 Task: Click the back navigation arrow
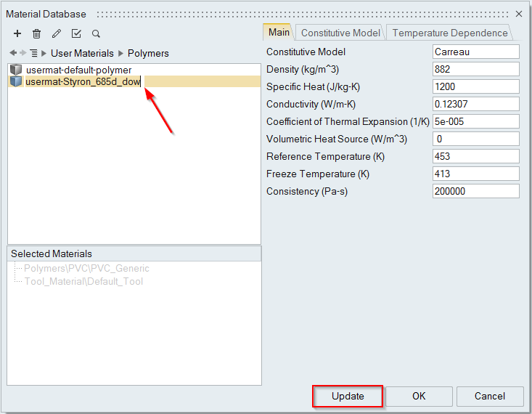click(12, 53)
